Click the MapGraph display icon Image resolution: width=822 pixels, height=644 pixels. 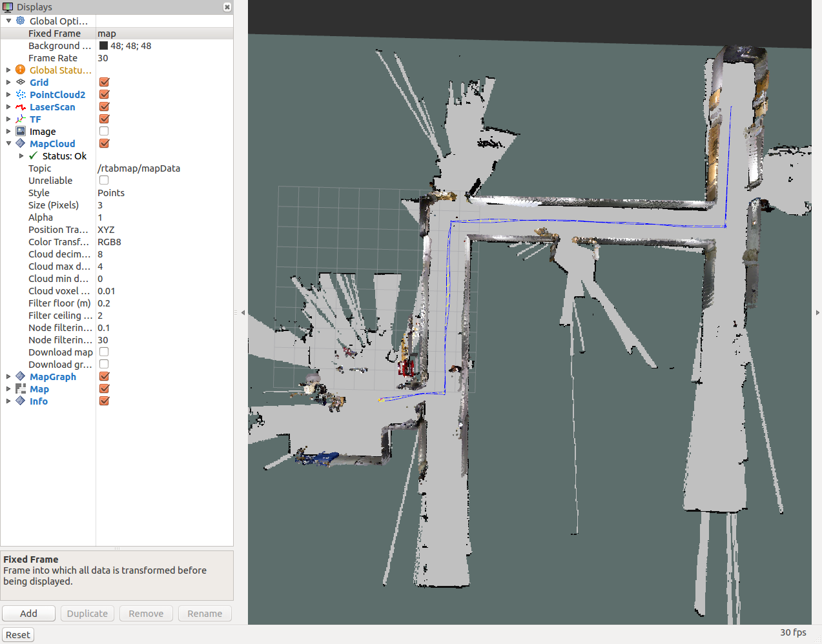[x=21, y=377]
